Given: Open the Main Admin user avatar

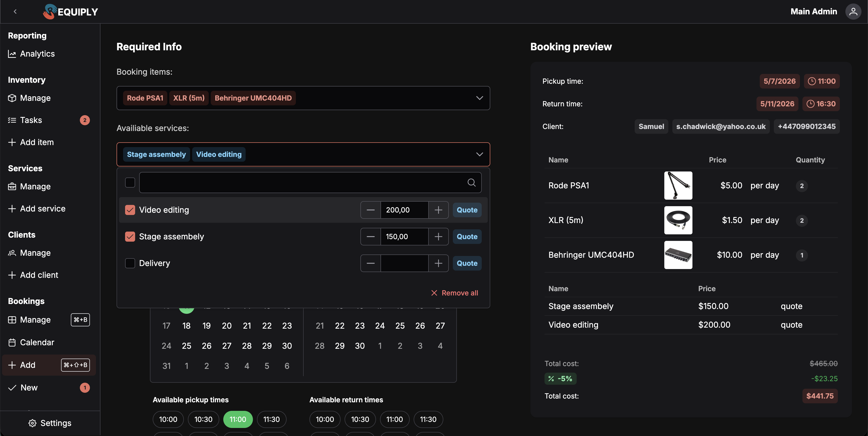Looking at the screenshot, I should point(853,12).
